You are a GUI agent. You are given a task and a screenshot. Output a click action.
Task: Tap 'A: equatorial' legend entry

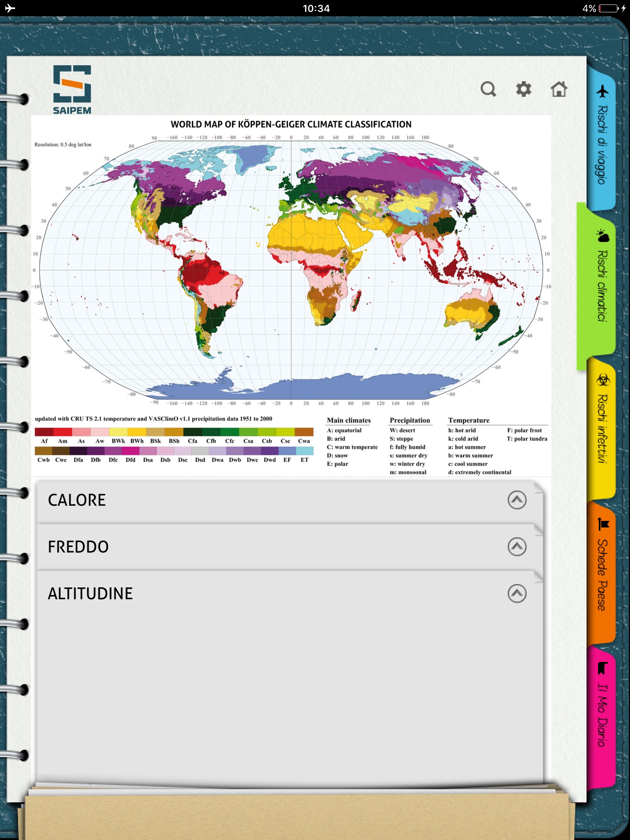pyautogui.click(x=344, y=430)
